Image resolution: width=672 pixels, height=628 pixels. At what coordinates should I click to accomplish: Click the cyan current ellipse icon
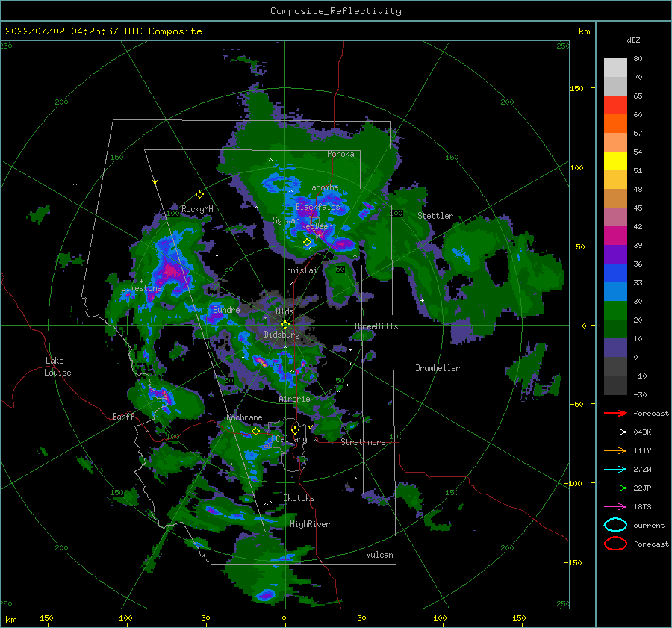[615, 525]
